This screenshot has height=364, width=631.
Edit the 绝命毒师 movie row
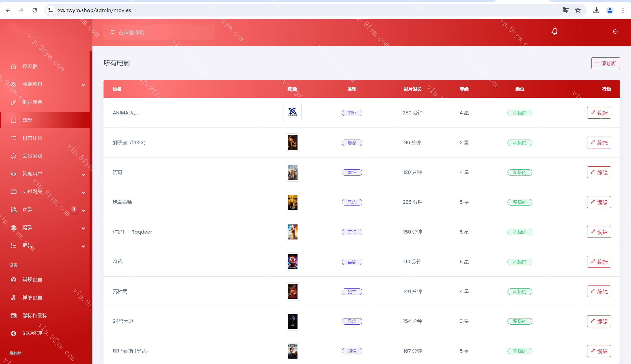[599, 202]
